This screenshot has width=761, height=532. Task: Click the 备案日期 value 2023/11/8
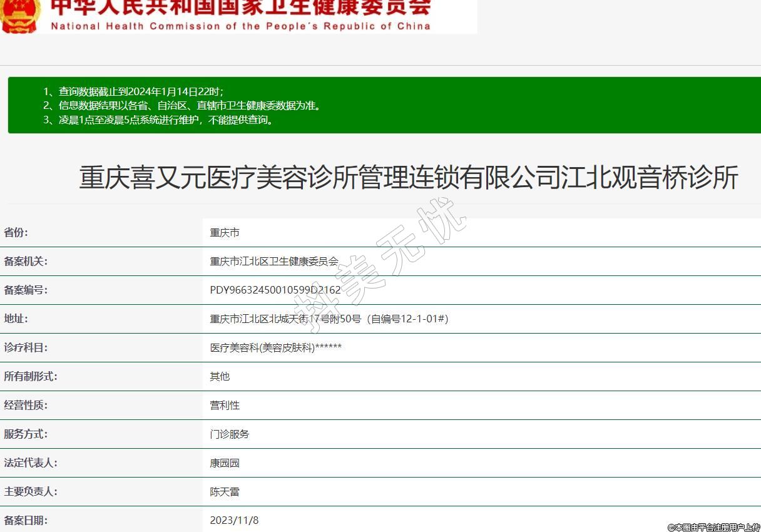234,521
